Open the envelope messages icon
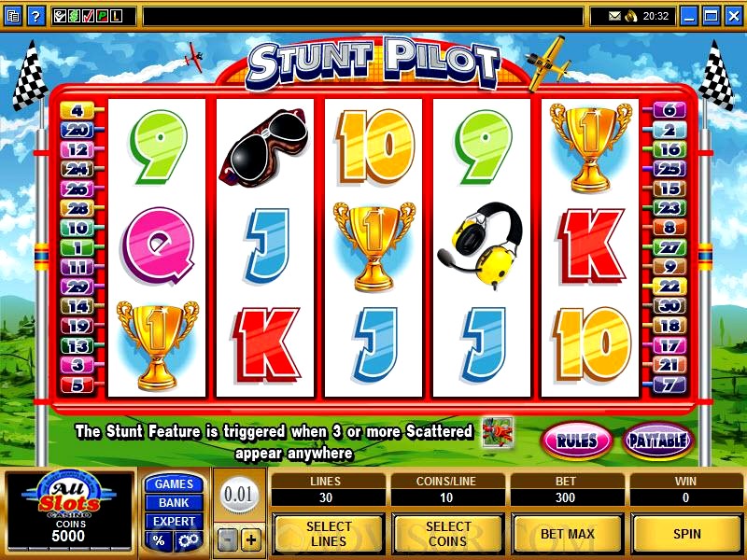Screen dimensions: 747x560 coord(615,17)
